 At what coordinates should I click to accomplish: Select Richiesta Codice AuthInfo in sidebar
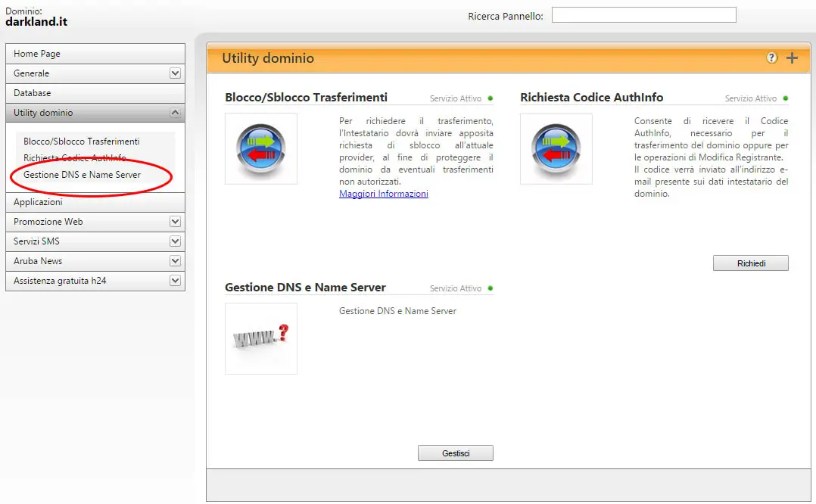74,158
